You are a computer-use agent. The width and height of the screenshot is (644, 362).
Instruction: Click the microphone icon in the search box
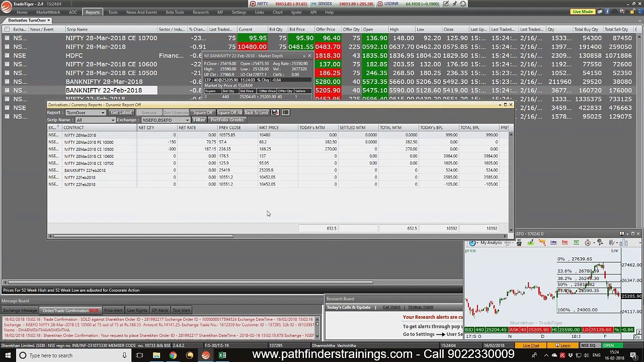click(x=124, y=355)
